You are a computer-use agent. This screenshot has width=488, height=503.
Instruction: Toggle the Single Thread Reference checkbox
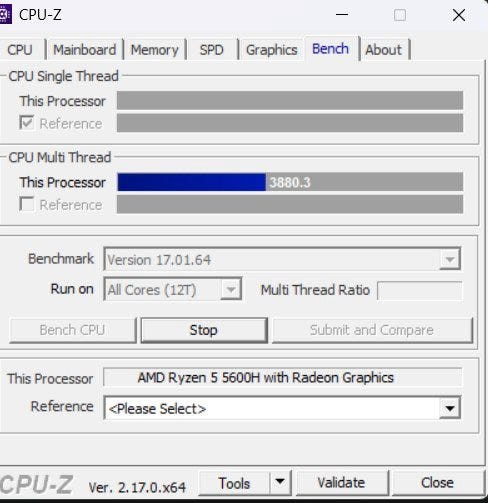26,123
